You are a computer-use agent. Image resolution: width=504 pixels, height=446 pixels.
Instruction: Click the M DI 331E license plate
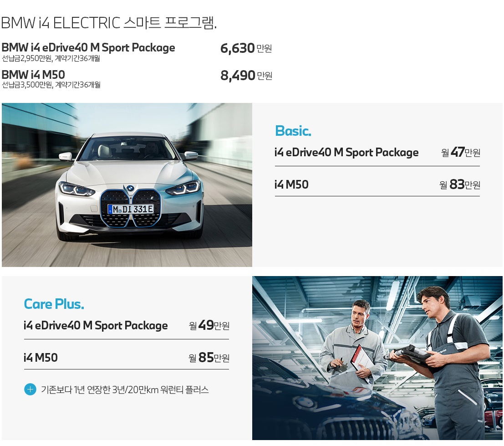(x=131, y=210)
